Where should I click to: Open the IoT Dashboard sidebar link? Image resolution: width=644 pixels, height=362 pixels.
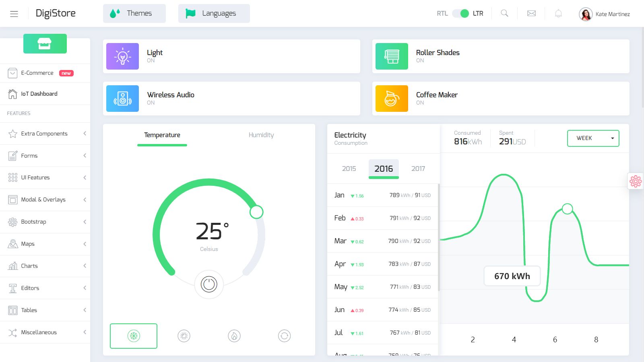[45, 94]
